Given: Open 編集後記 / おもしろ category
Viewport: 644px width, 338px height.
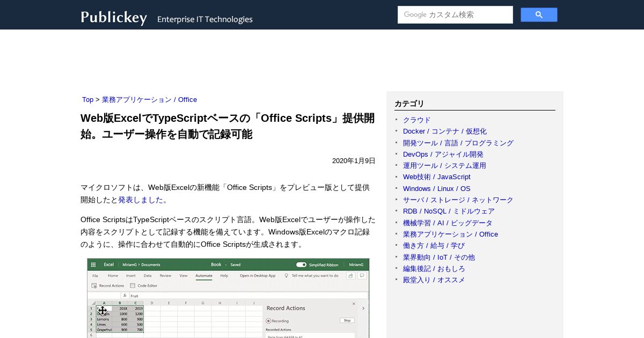Looking at the screenshot, I should [434, 269].
